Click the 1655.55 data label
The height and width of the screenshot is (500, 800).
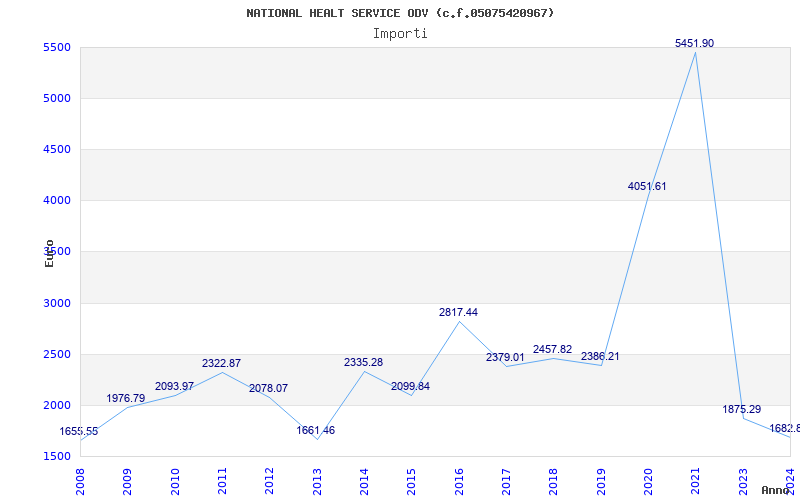(x=79, y=432)
